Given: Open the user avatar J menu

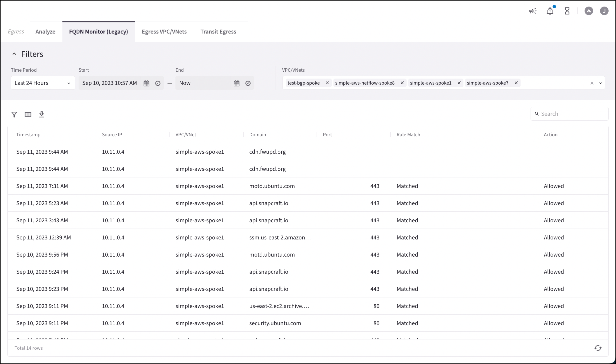Looking at the screenshot, I should (604, 11).
